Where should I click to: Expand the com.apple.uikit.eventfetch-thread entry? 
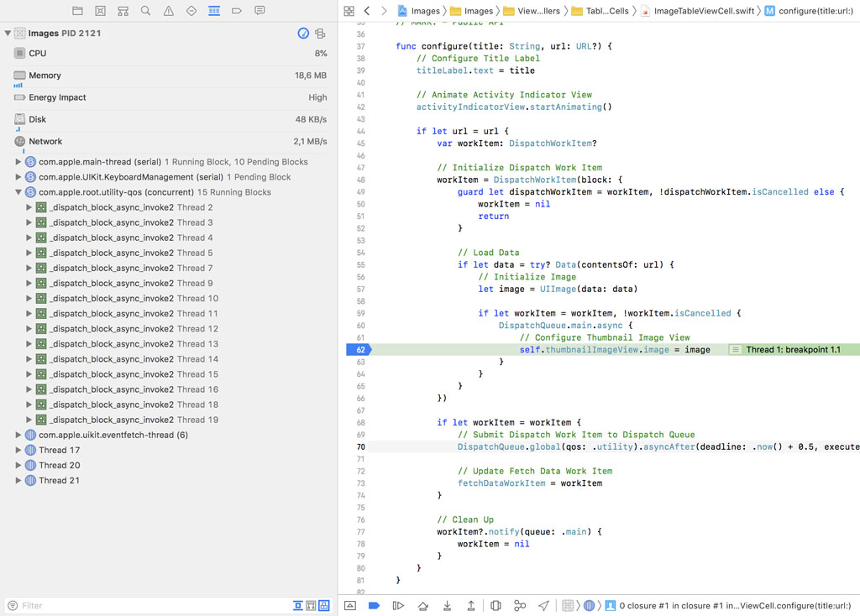(18, 435)
